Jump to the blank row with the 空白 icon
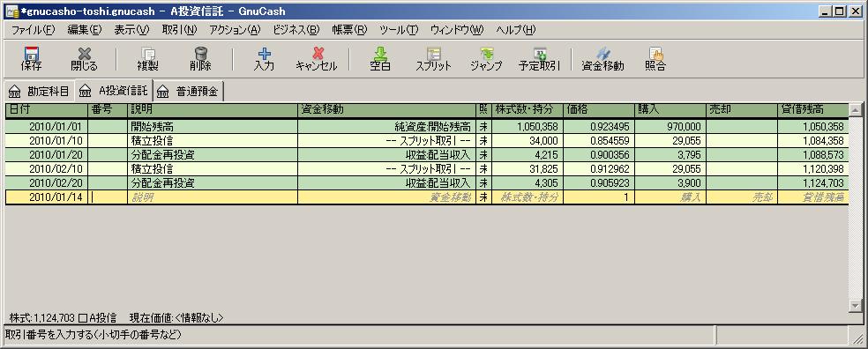This screenshot has width=868, height=349. coord(379,59)
